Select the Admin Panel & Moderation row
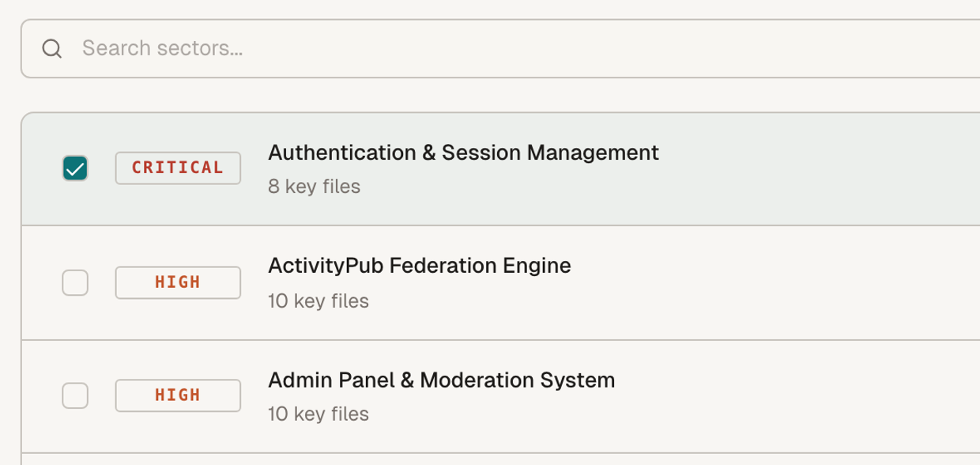980x465 pixels. coord(501,397)
